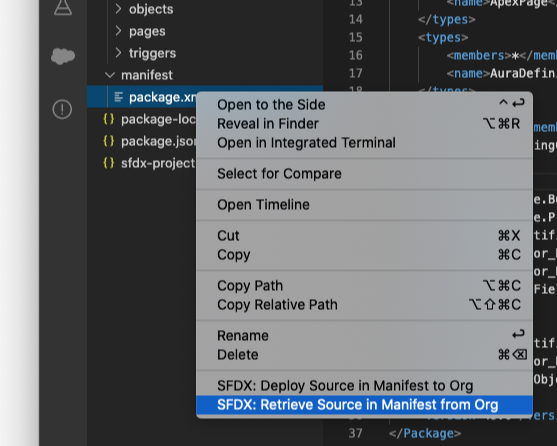Expand the objects folder chevron
557x446 pixels.
(118, 9)
